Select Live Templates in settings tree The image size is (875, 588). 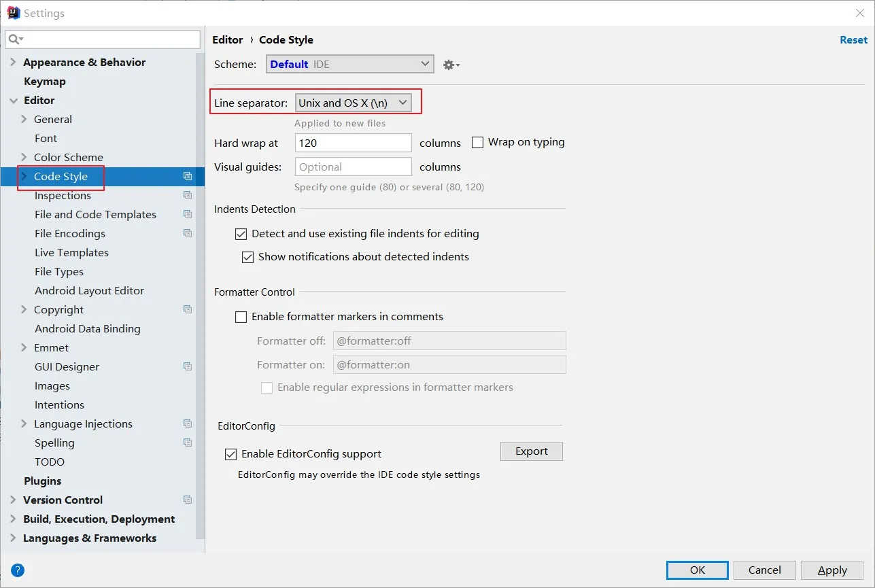71,252
